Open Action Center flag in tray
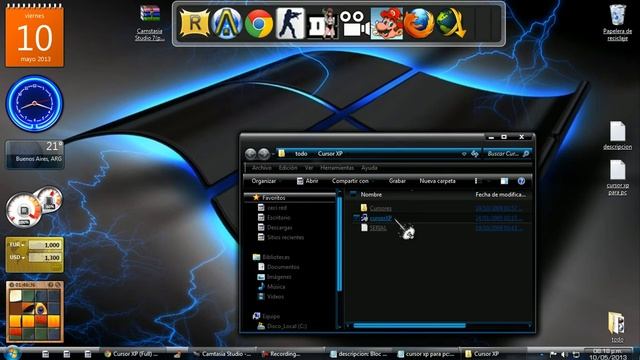The width and height of the screenshot is (640, 360). (553, 354)
